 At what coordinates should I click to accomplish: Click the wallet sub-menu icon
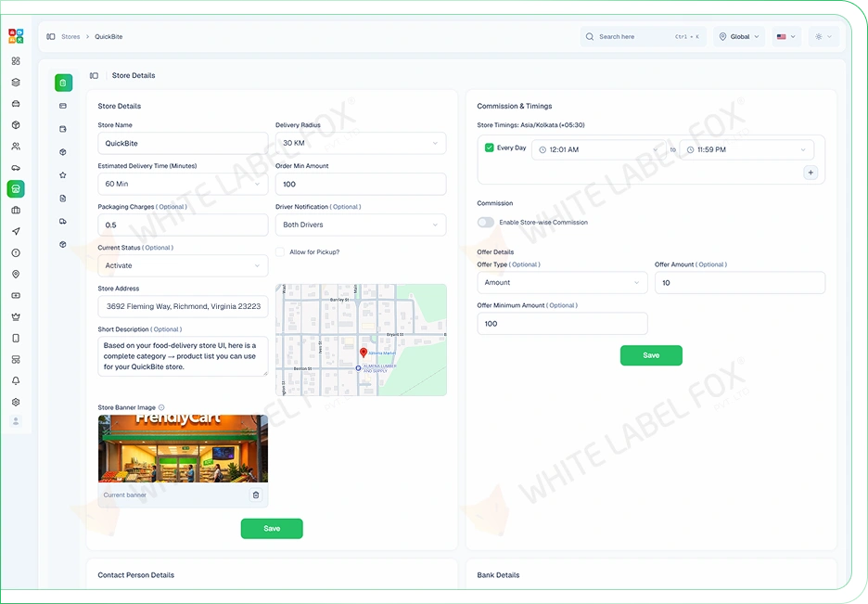click(x=63, y=129)
